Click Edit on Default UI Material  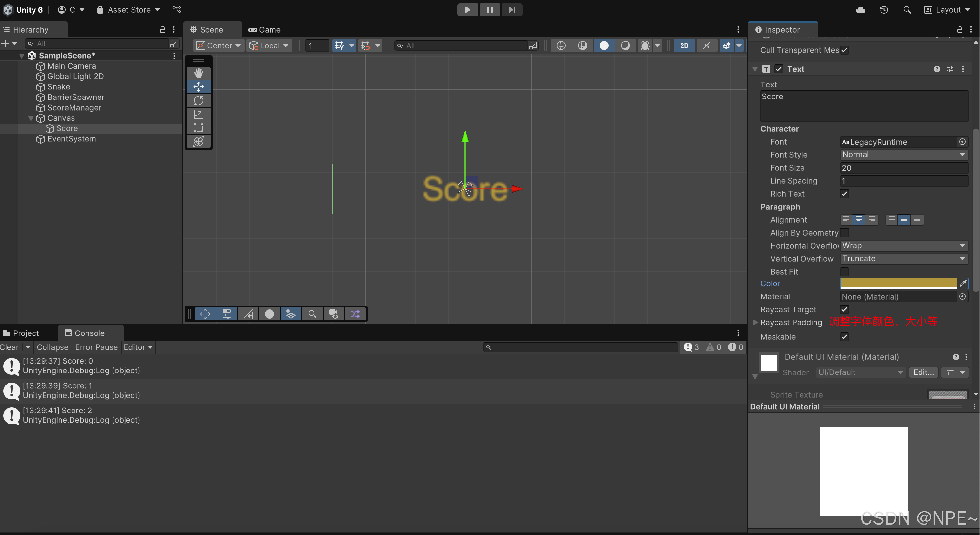(x=923, y=372)
